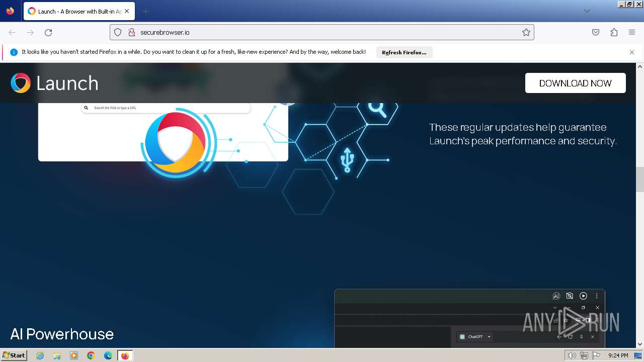The height and width of the screenshot is (362, 644).
Task: Minimize the Firefox window
Action: [621, 4]
